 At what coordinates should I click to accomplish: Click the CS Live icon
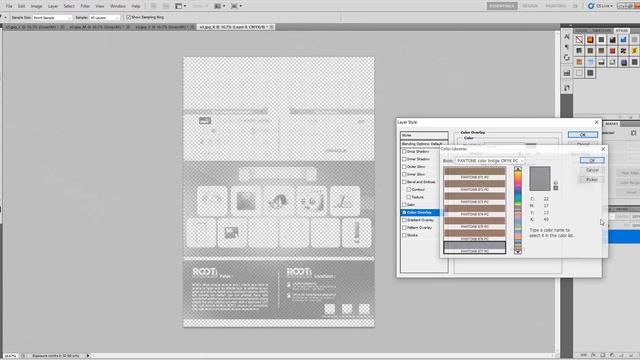coord(591,6)
